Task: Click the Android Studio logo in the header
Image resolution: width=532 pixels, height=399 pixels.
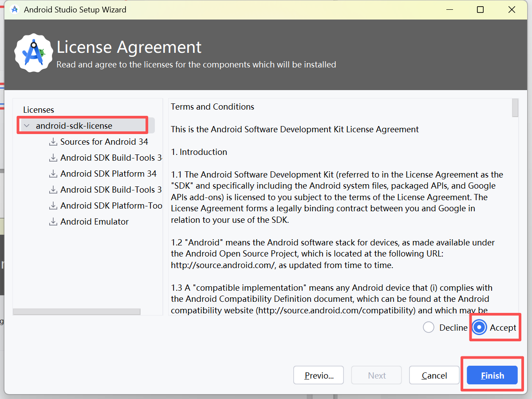Action: [34, 52]
